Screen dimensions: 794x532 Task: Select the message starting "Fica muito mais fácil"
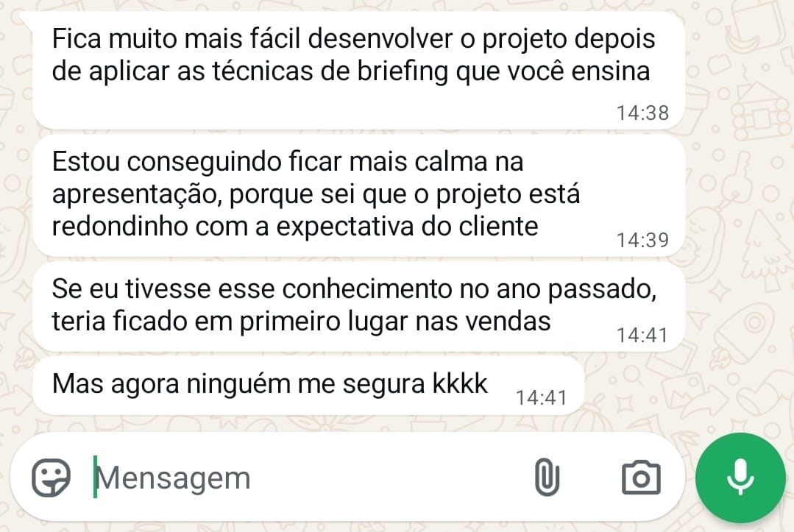coord(353,55)
